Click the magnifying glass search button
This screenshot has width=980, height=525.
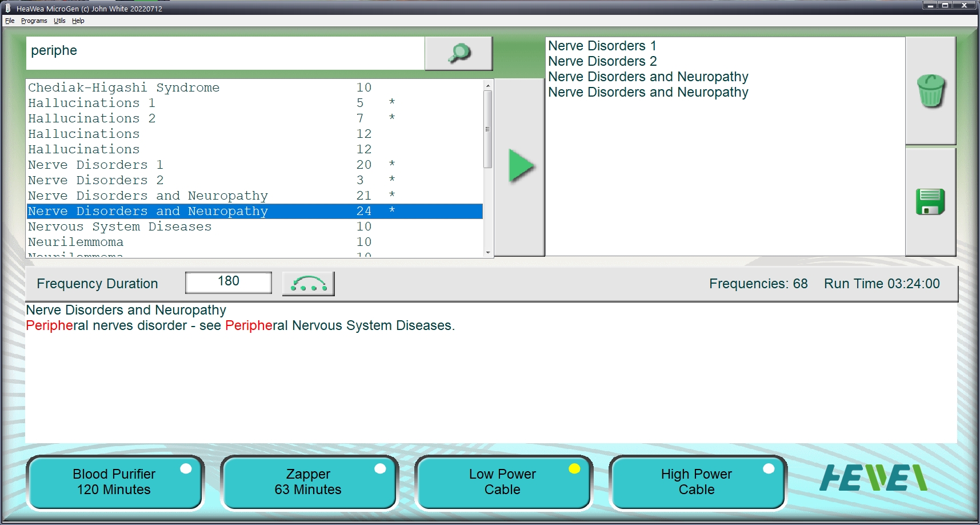pos(458,53)
